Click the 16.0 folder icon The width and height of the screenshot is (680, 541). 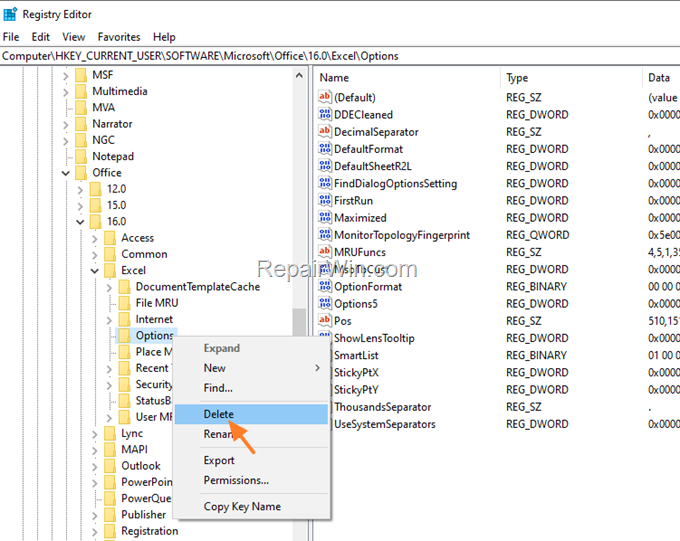[x=95, y=221]
